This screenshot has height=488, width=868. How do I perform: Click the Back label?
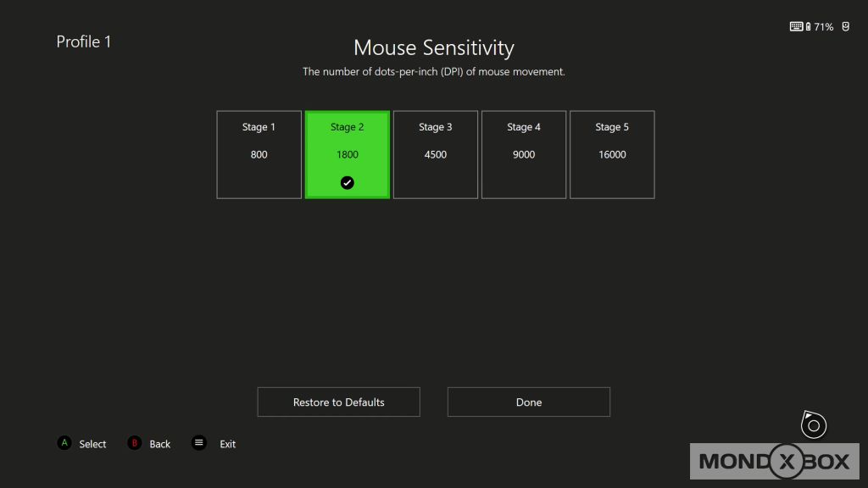(160, 444)
